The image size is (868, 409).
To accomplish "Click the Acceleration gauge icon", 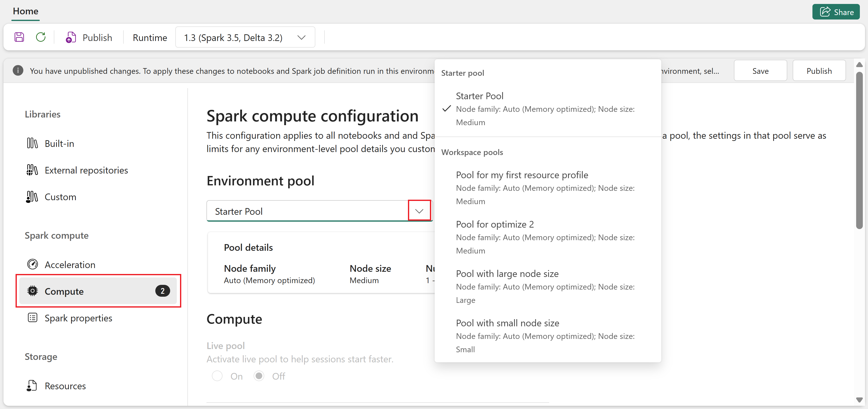I will 32,264.
